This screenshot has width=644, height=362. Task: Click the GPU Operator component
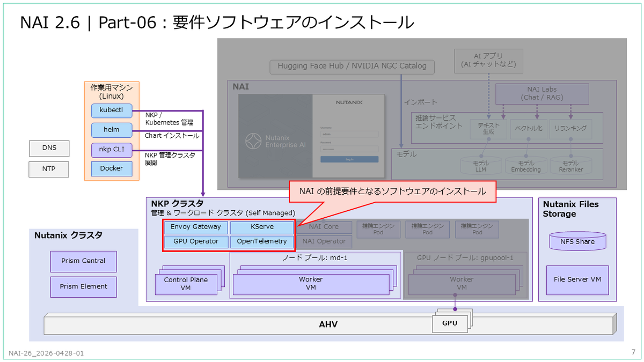tap(196, 242)
